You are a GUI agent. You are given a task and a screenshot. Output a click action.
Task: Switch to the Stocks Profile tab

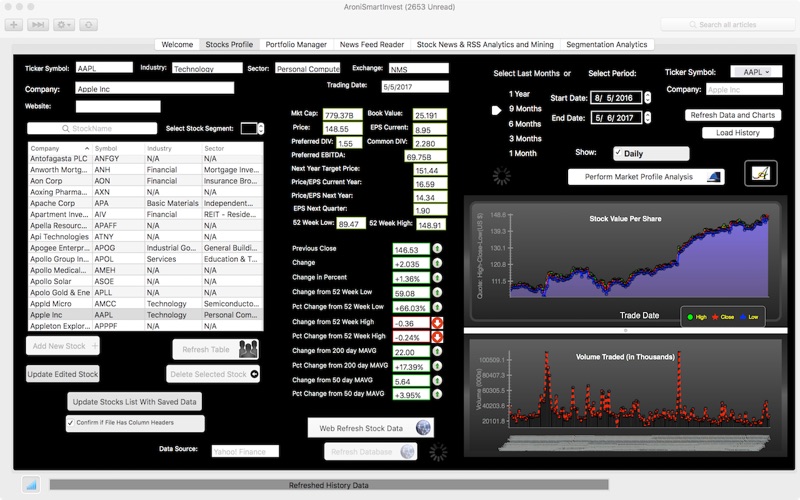tap(229, 44)
